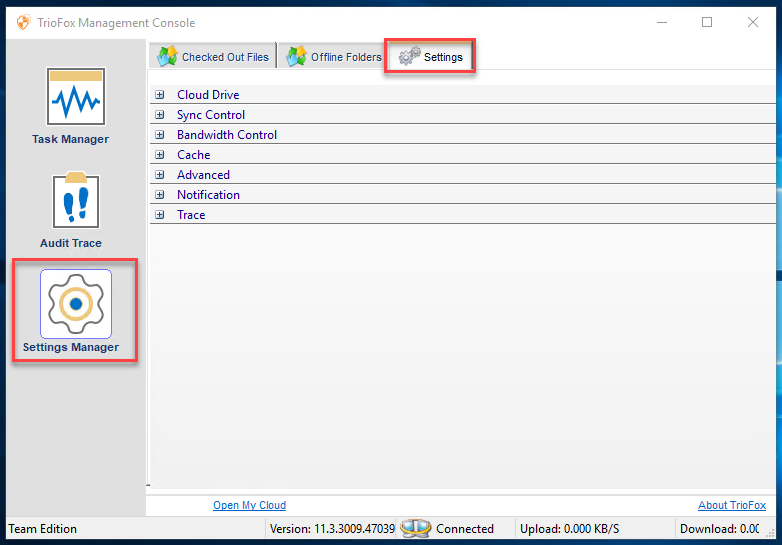Click the TrioFox logo in title bar
782x545 pixels.
(23, 22)
